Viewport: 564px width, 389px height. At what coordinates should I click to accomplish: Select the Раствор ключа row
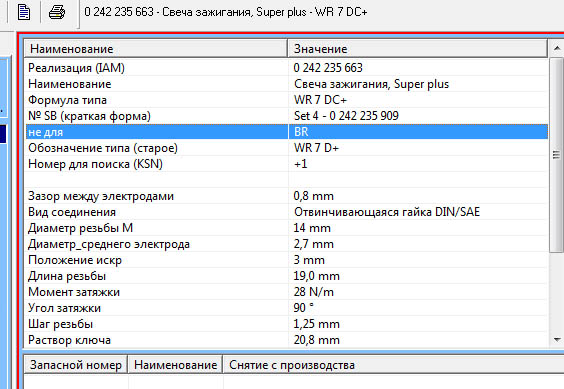click(x=287, y=340)
